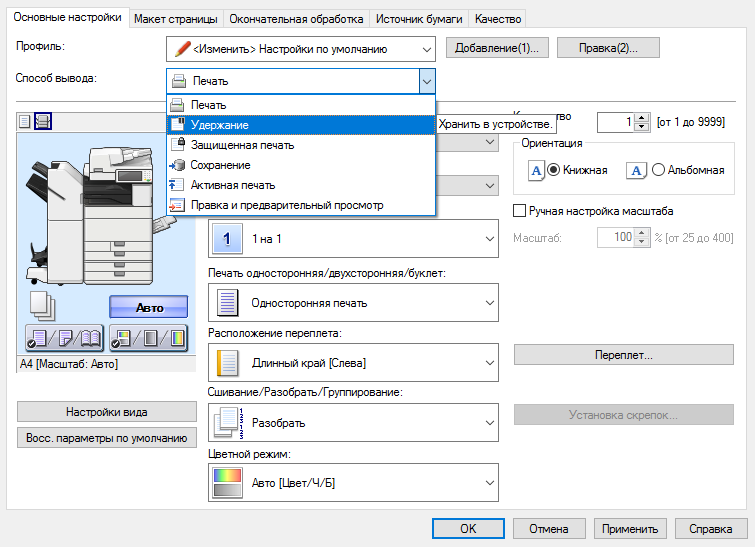This screenshot has height=547, width=755.
Task: Select the Альбомная orientation radio button
Action: pos(658,170)
